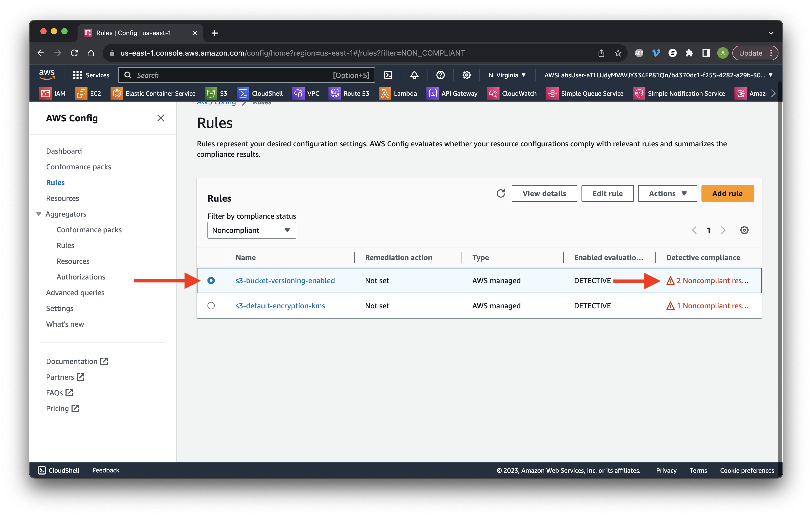The image size is (812, 517).
Task: Open What's new nav item
Action: [x=65, y=324]
